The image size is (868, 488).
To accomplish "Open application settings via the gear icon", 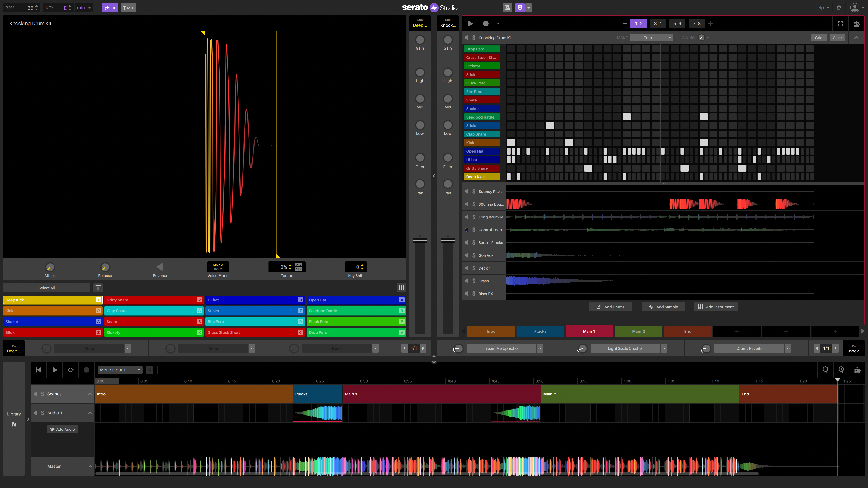I will pyautogui.click(x=839, y=7).
